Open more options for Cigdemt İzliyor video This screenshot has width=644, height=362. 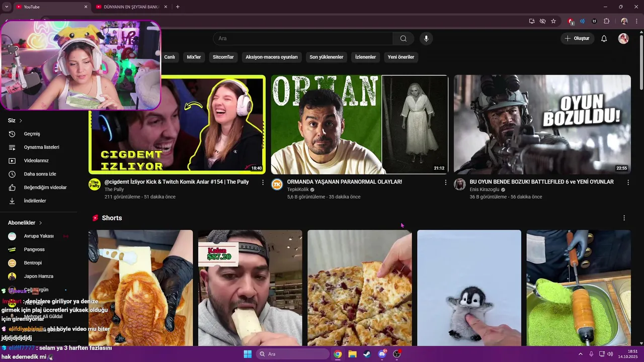click(x=263, y=183)
